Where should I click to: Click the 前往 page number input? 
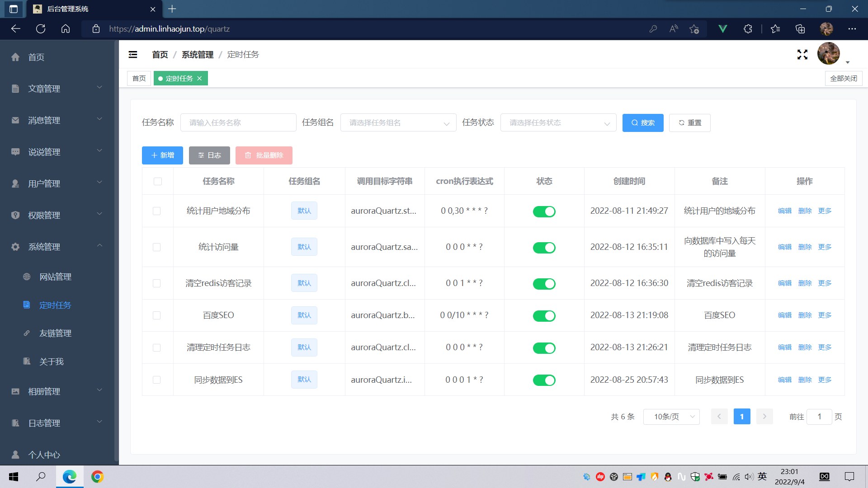coord(819,417)
